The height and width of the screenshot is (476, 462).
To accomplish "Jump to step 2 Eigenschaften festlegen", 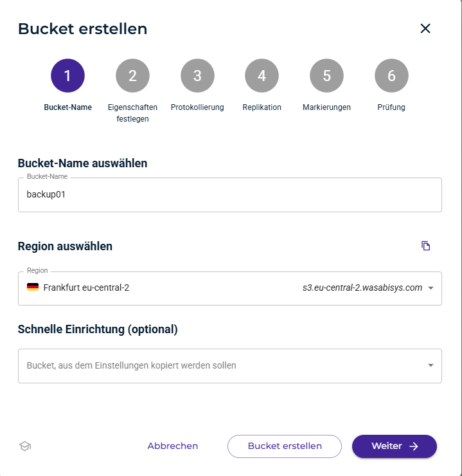I will [x=132, y=76].
